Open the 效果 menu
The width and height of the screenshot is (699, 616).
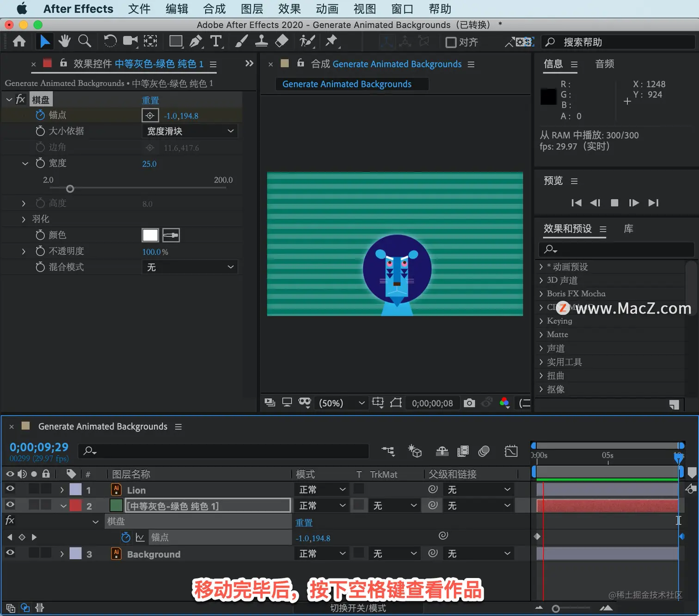click(x=289, y=9)
